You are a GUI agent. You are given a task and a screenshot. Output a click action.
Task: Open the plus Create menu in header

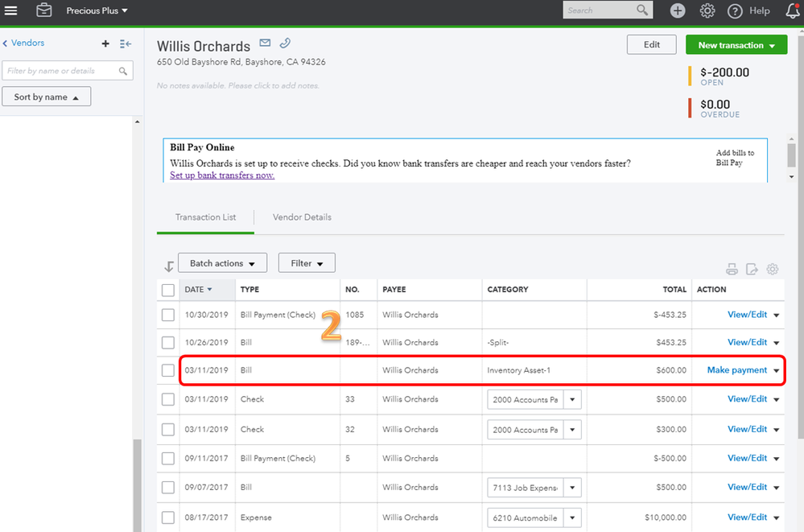[678, 10]
